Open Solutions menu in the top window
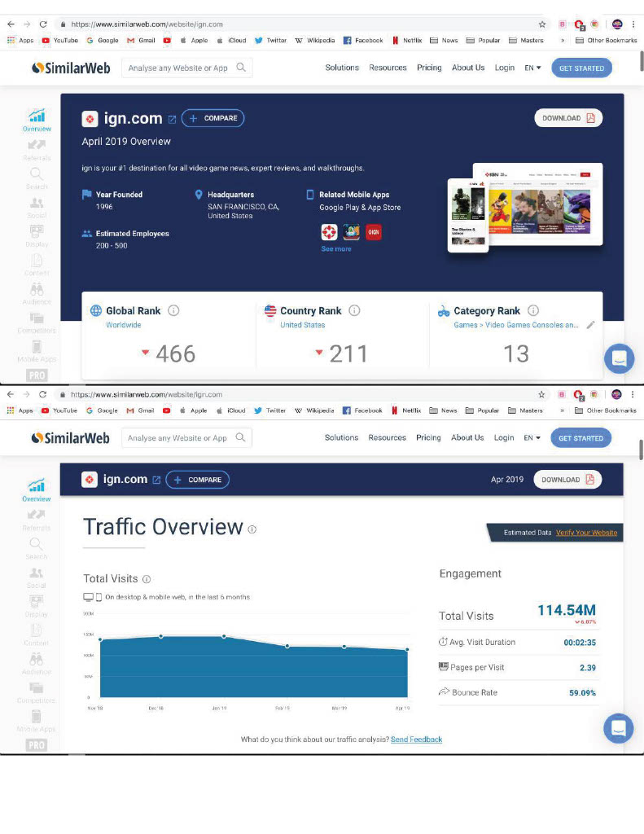This screenshot has height=834, width=644. click(x=342, y=68)
